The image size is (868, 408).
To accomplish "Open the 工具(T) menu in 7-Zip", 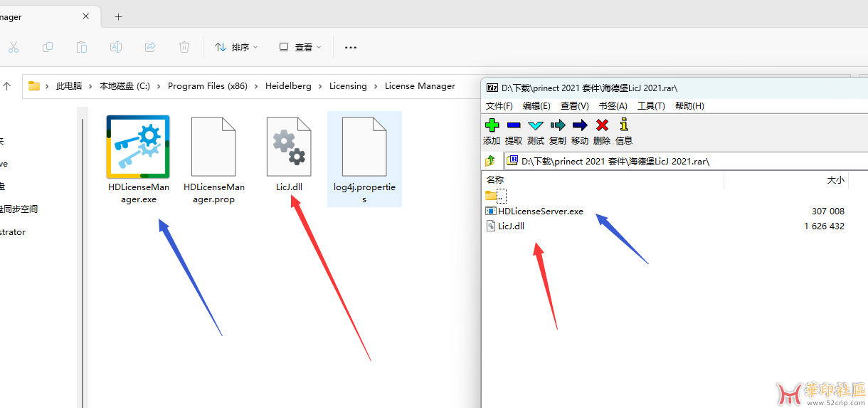I will (651, 105).
